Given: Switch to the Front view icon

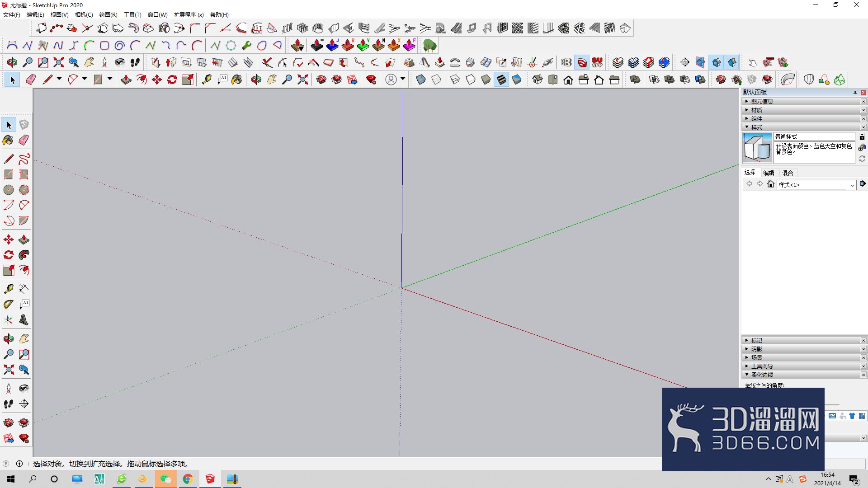Looking at the screenshot, I should point(568,80).
